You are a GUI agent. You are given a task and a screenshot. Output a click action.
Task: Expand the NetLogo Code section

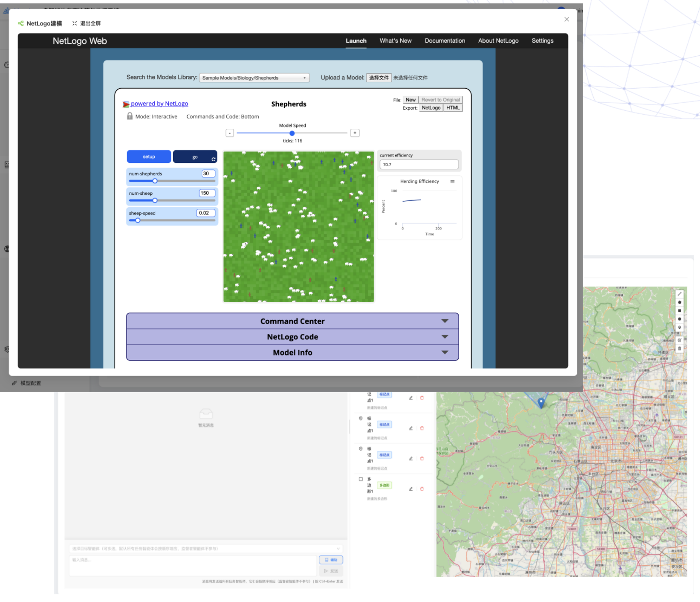(292, 337)
